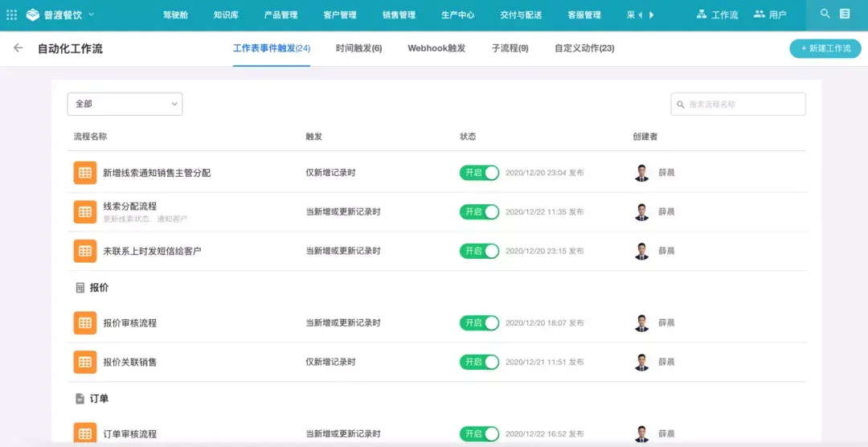Open the search magnifier icon in header
Screen dimensions: 868x447
click(825, 14)
